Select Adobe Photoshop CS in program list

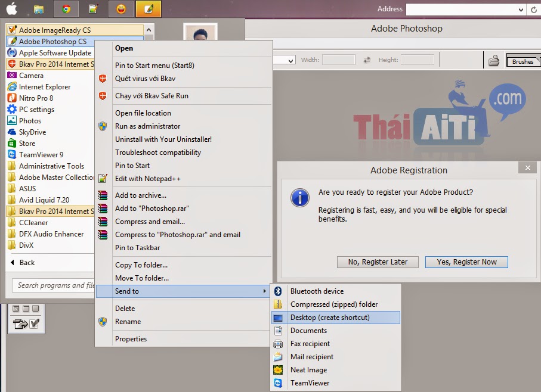tap(75, 41)
